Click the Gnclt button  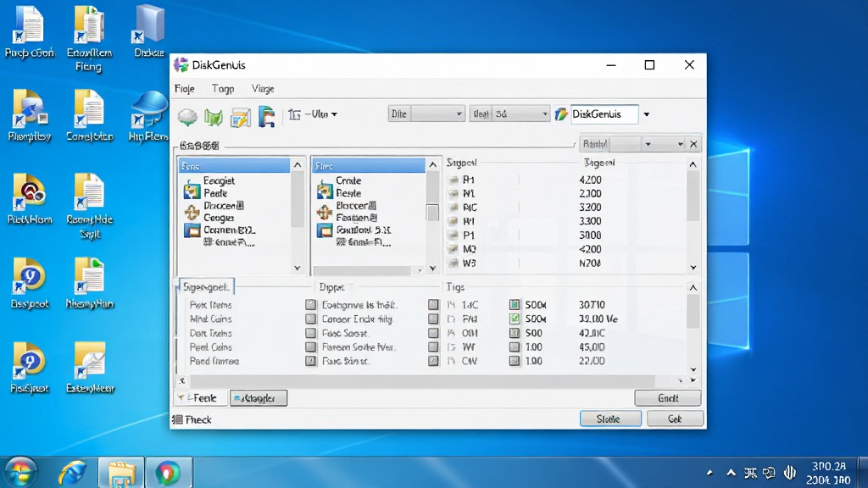pyautogui.click(x=668, y=398)
